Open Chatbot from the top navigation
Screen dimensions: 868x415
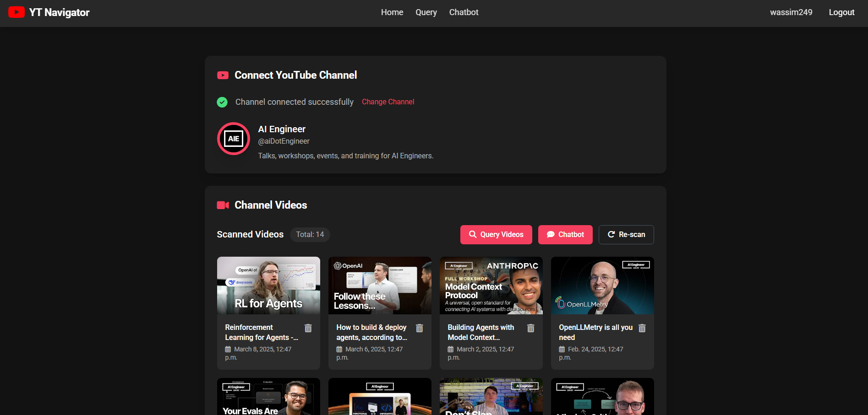click(464, 12)
